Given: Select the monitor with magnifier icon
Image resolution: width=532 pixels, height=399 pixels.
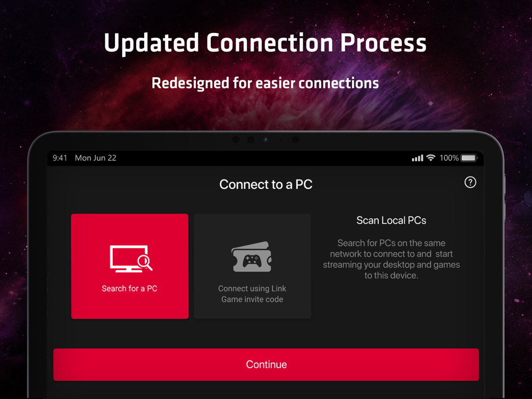Looking at the screenshot, I should (131, 259).
